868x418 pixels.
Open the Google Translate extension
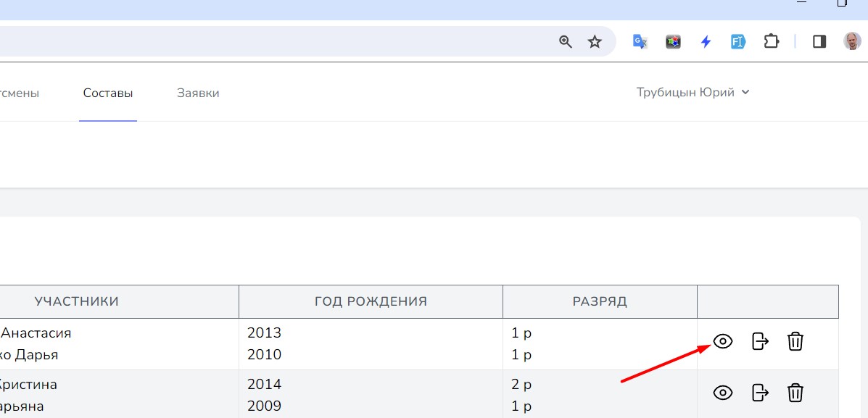[640, 42]
